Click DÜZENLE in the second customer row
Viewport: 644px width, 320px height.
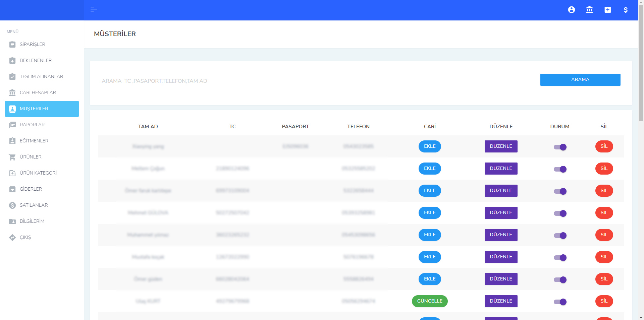coord(501,169)
